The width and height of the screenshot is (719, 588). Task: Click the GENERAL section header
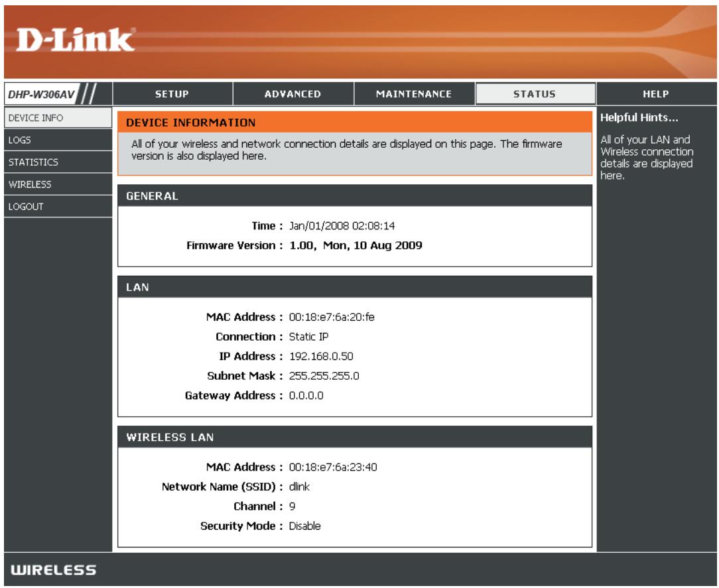(x=354, y=196)
